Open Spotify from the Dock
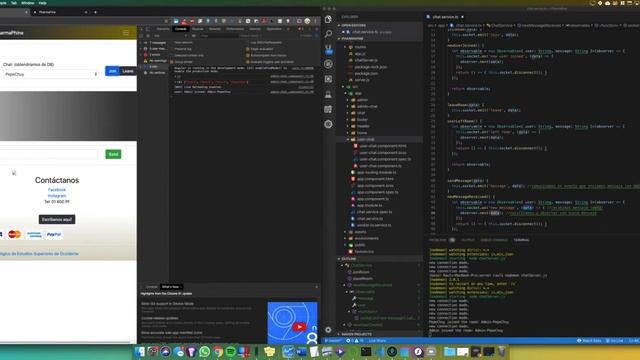Viewport: 640px width, 360px height. click(231, 351)
